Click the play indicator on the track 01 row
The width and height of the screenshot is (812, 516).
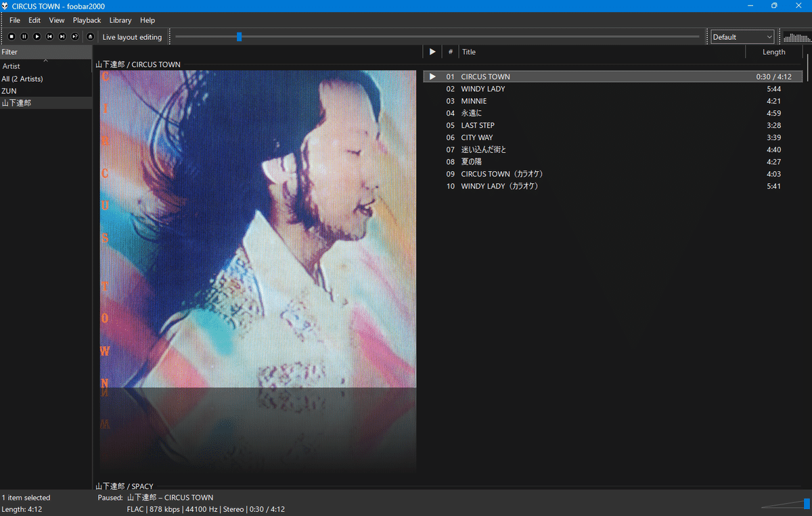(x=433, y=77)
